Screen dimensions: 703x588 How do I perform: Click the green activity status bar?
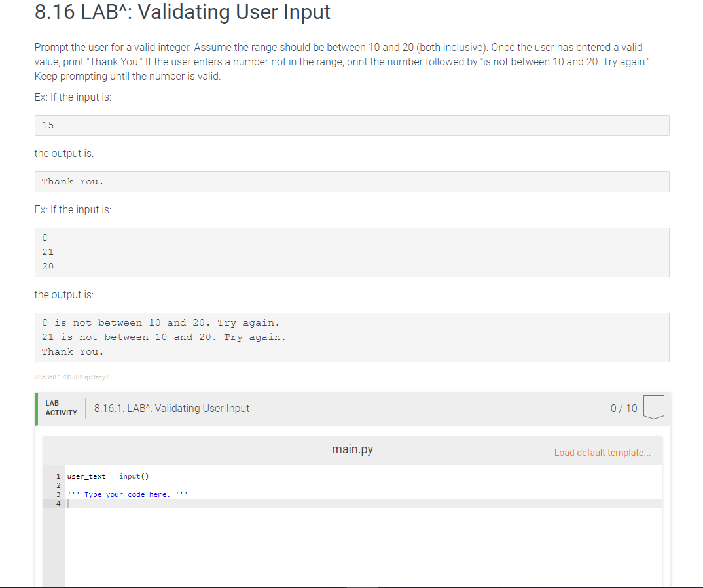tap(36, 409)
